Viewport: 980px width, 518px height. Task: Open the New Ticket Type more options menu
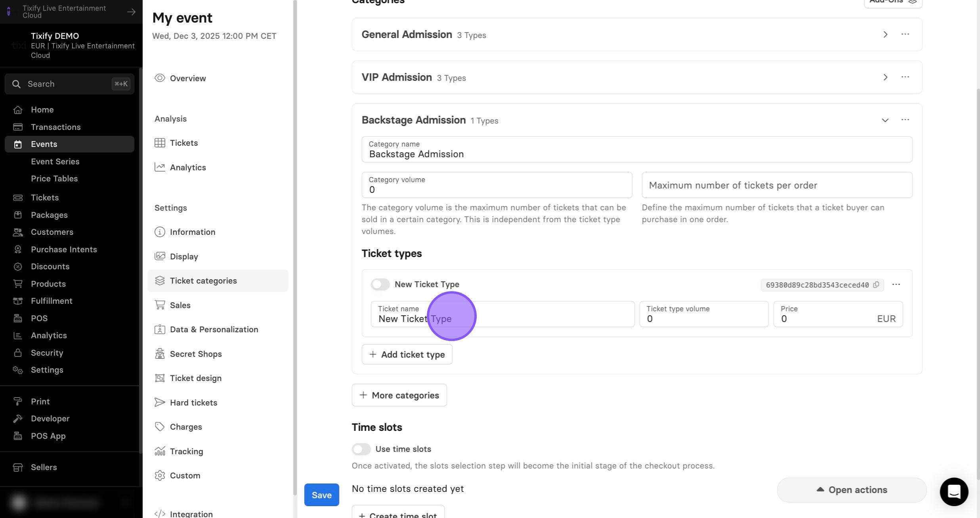click(896, 284)
